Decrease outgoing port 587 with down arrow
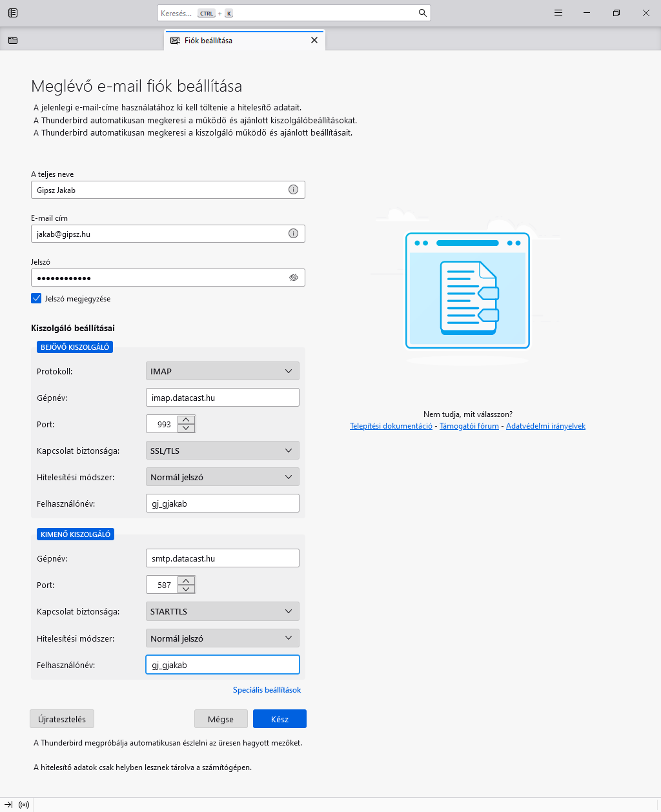Viewport: 661px width, 812px height. (x=186, y=589)
